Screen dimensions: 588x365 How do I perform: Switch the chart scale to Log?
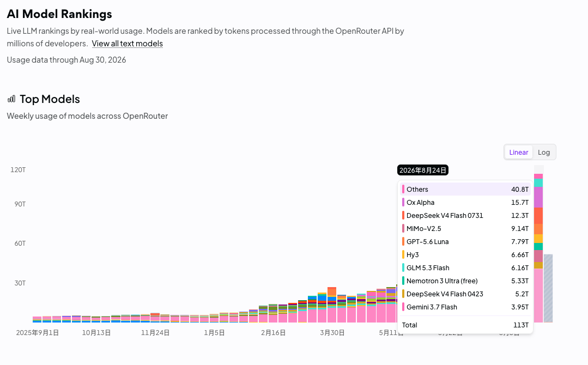click(544, 152)
